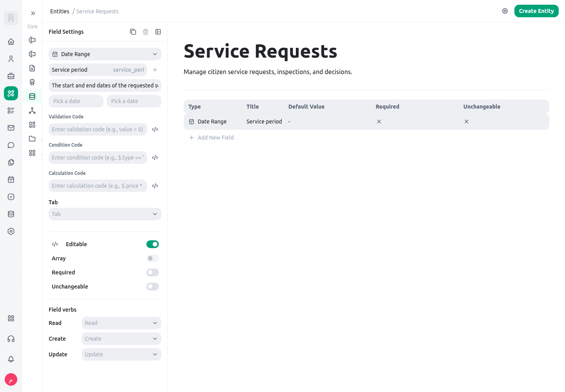This screenshot has height=392, width=565.
Task: Click the code icon beside Editable
Action: [x=55, y=244]
